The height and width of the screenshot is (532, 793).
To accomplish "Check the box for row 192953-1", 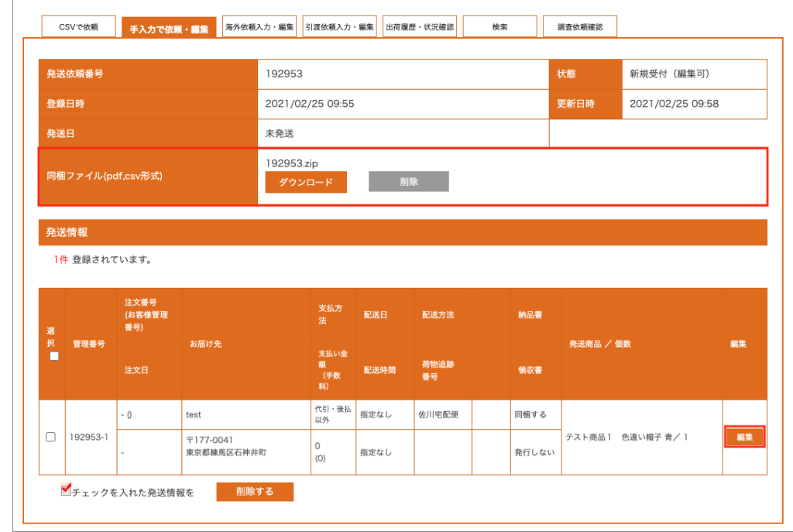I will (x=51, y=437).
